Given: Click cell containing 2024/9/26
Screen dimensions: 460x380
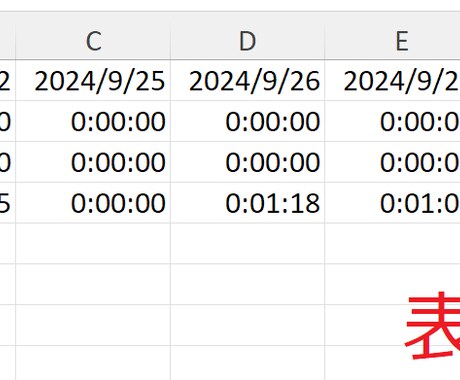Looking at the screenshot, I should (248, 81).
